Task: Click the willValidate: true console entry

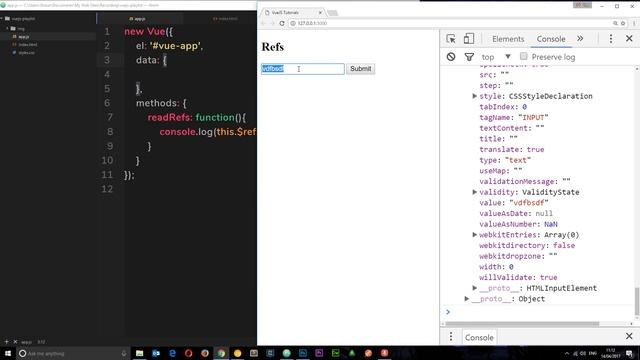Action: pyautogui.click(x=518, y=278)
